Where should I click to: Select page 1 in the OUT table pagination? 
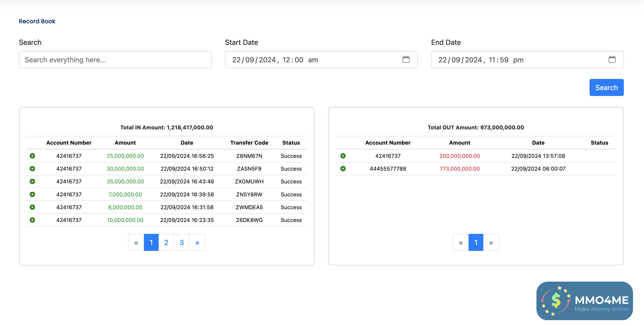point(476,242)
